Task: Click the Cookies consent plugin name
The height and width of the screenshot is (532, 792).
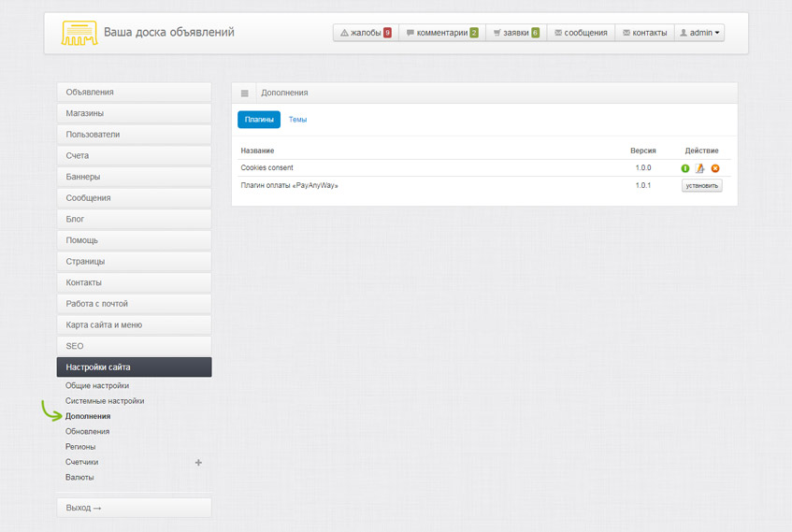Action: pyautogui.click(x=266, y=167)
